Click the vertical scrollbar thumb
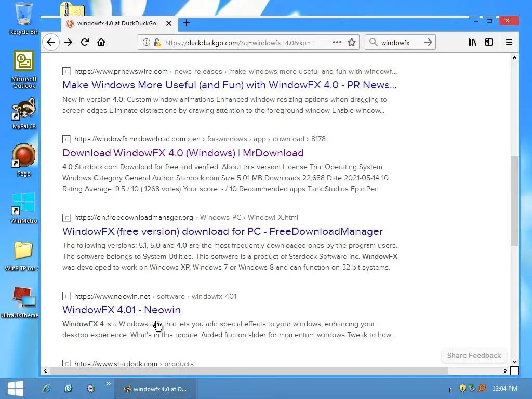 [x=514, y=201]
